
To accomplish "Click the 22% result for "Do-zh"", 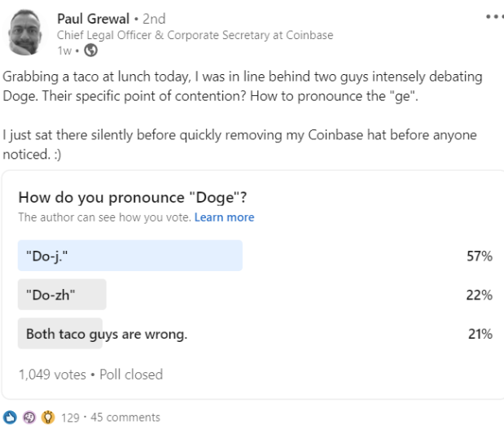I will pos(479,295).
